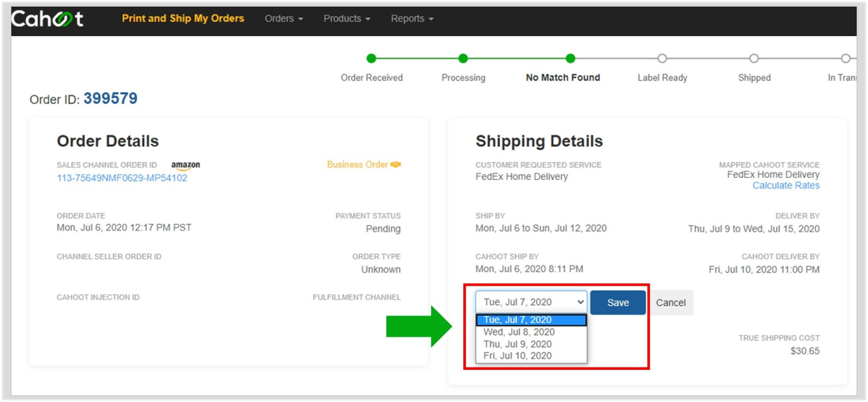Click the Processing progress dot

pyautogui.click(x=463, y=59)
